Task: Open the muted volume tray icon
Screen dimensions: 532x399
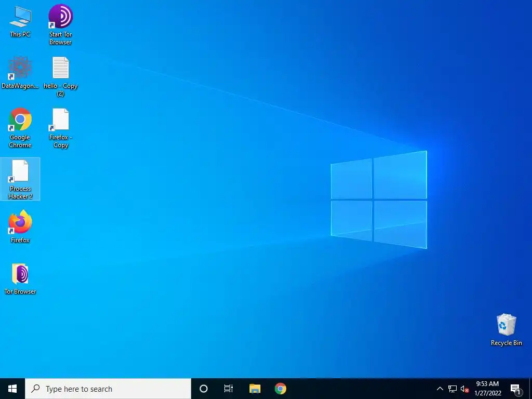Action: pyautogui.click(x=465, y=389)
